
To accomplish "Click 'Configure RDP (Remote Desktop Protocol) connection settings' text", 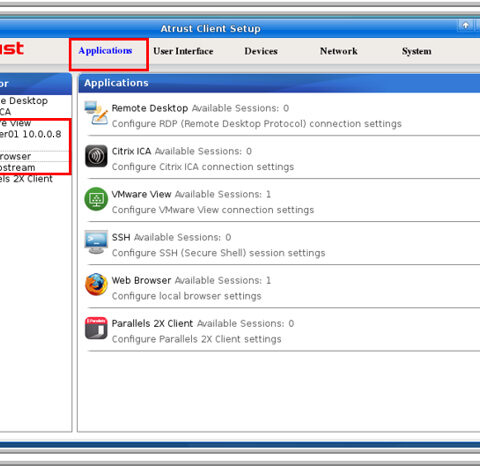I will [x=257, y=124].
